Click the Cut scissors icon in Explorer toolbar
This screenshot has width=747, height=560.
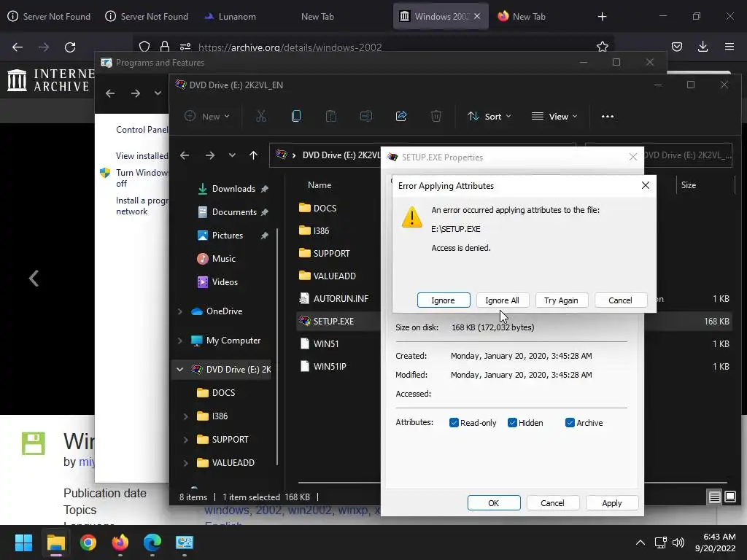click(261, 116)
